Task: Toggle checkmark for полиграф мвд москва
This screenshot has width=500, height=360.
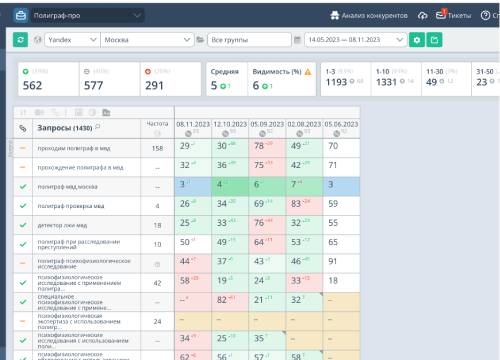Action: pyautogui.click(x=23, y=186)
